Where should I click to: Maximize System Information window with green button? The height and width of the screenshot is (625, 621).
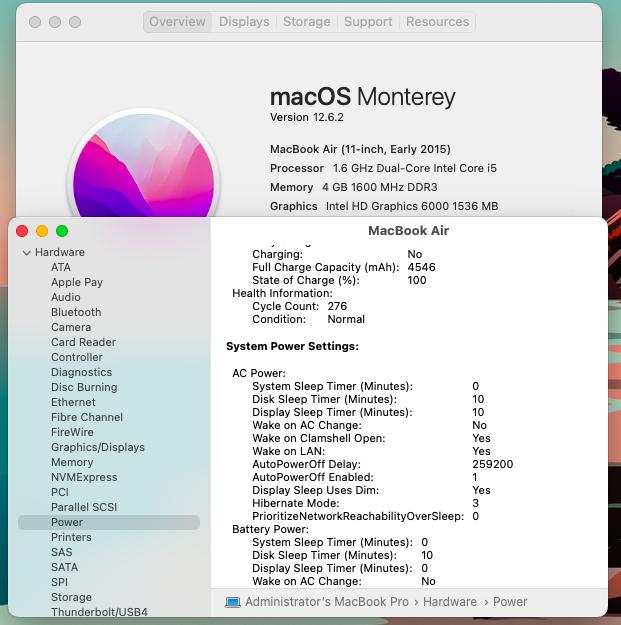(x=62, y=231)
